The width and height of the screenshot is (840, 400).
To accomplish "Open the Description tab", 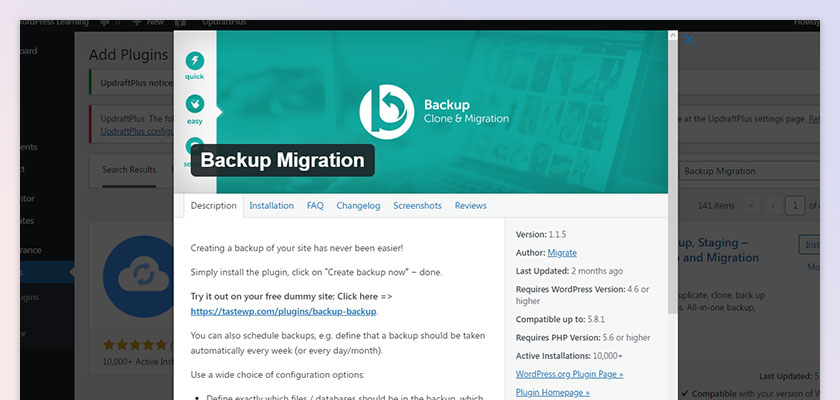I will 213,206.
